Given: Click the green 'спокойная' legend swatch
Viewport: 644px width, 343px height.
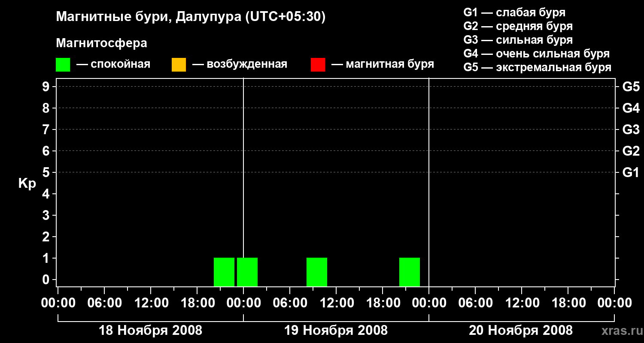Looking at the screenshot, I should click(x=63, y=64).
